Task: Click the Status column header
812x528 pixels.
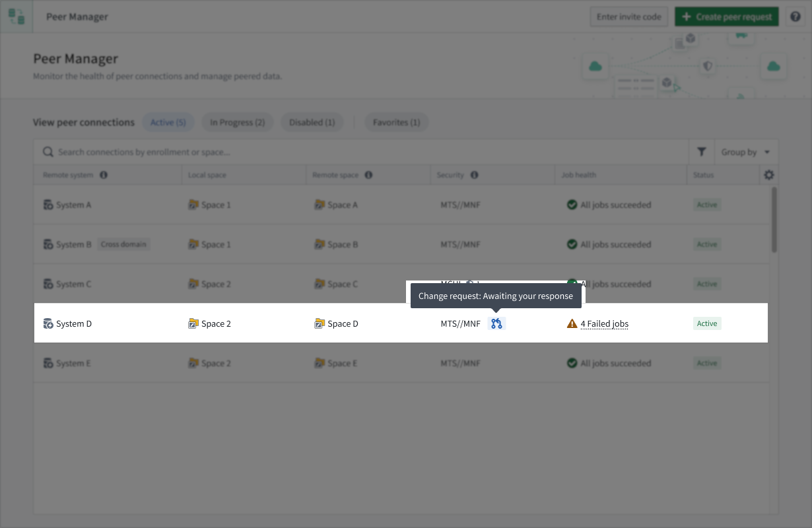Action: point(703,175)
